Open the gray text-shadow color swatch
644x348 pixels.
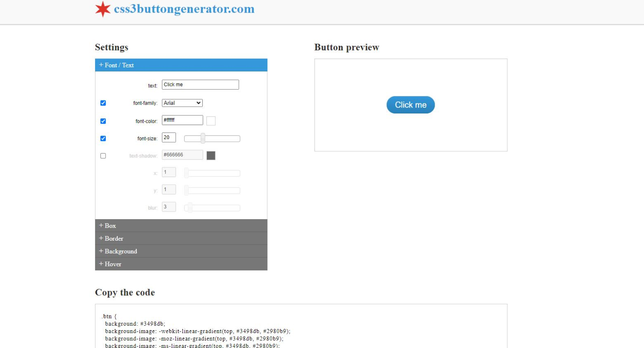[x=211, y=156]
